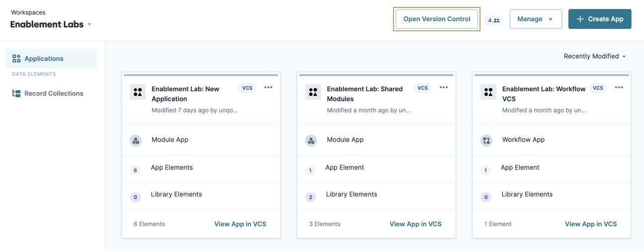Viewport: 644px width, 251px height.
Task: Open the Enablement Lab: Shared Modules card title
Action: pos(365,93)
